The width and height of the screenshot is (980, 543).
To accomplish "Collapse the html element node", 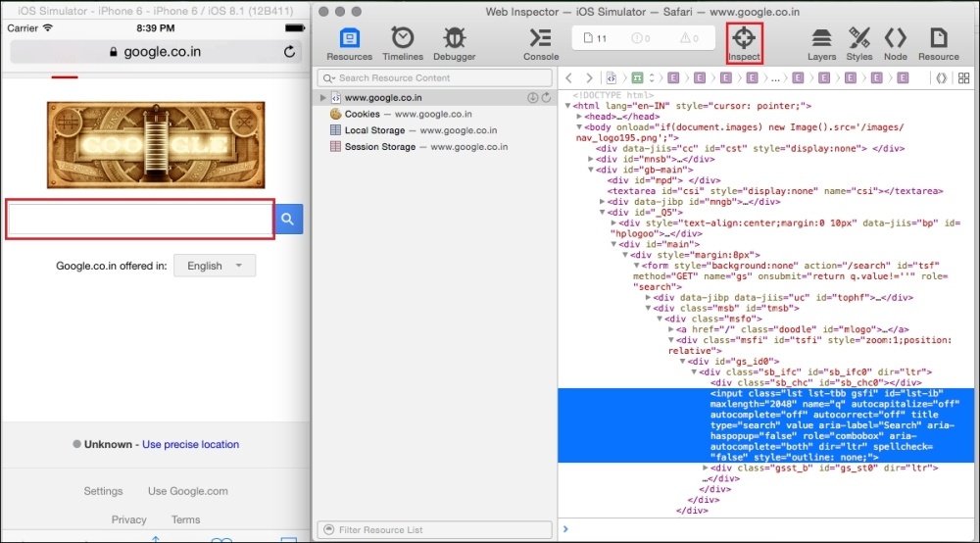I will coord(567,106).
